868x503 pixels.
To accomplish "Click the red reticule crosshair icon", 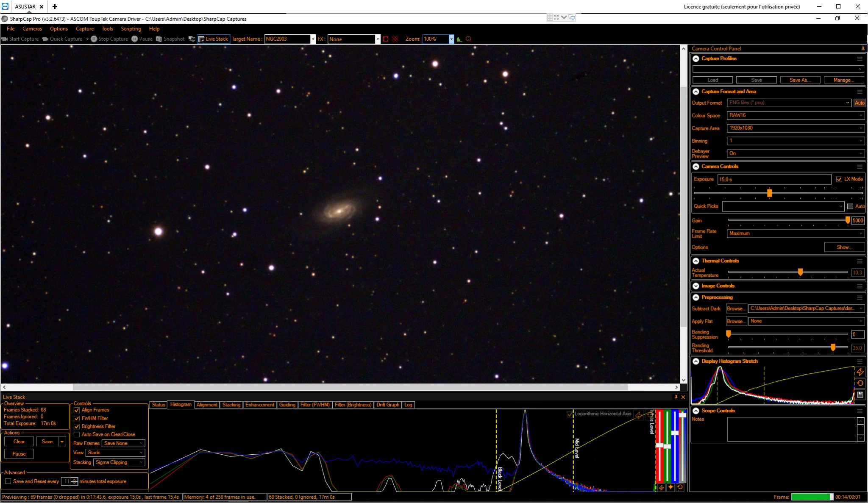I will [x=395, y=39].
